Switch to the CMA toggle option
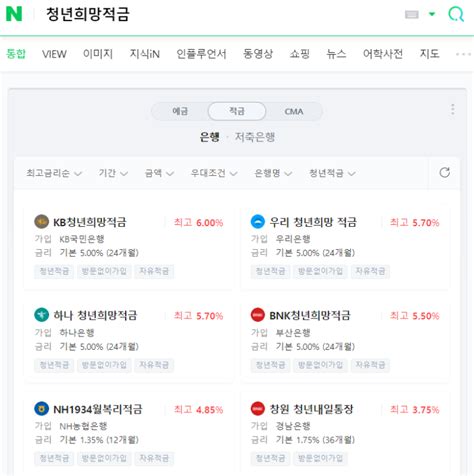474x476 pixels. coord(294,111)
